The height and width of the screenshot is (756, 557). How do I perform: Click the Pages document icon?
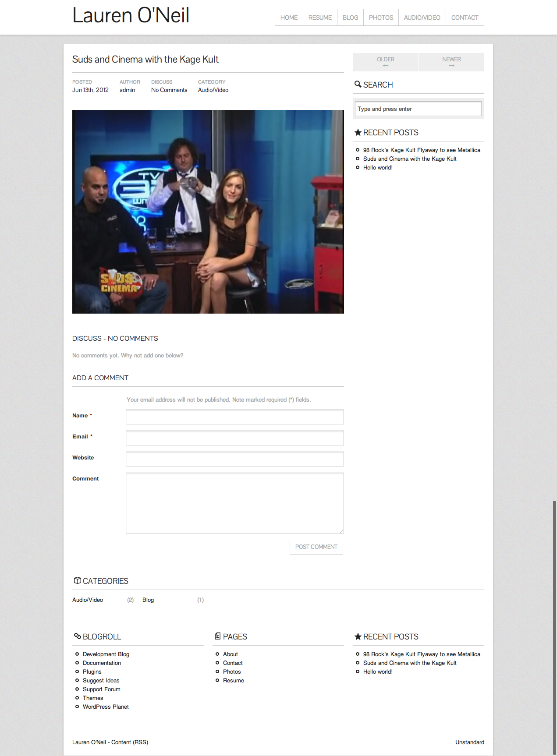[x=218, y=636]
